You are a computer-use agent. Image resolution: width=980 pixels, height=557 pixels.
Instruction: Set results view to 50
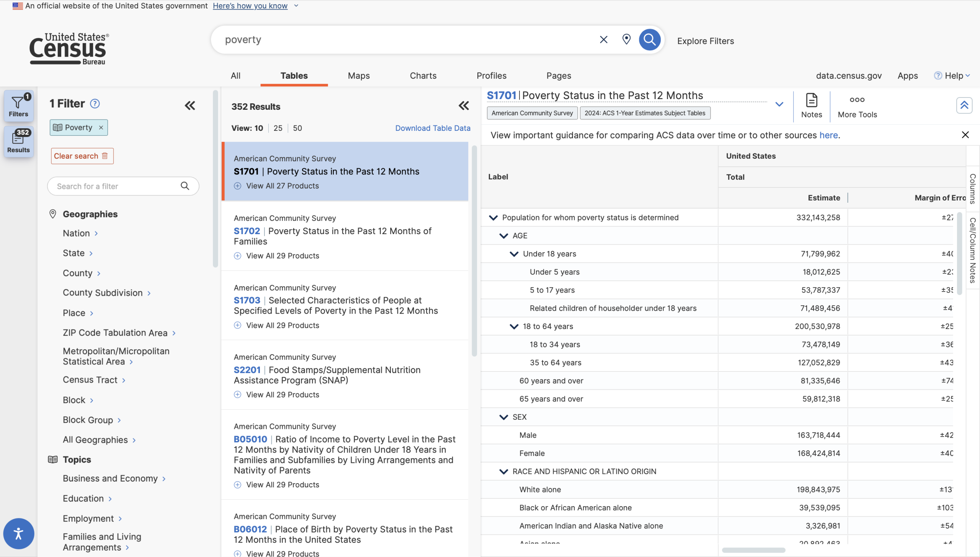point(297,128)
